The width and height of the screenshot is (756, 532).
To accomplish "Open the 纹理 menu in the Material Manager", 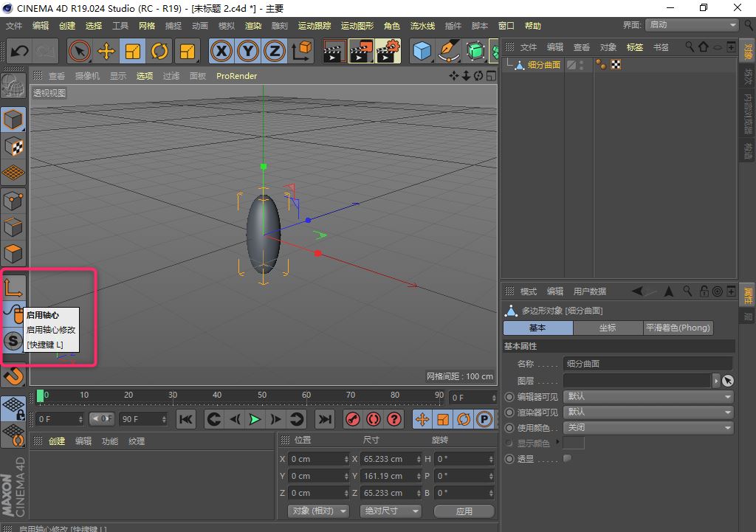I will (x=137, y=441).
